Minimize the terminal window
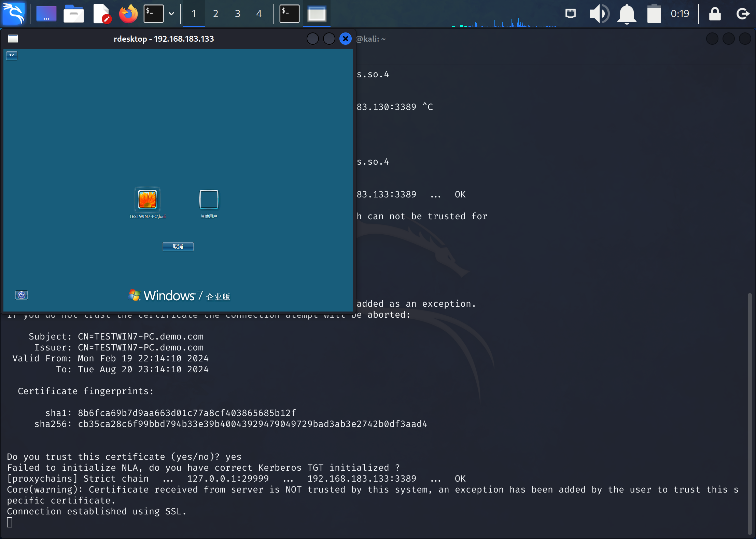The image size is (756, 539). point(712,39)
